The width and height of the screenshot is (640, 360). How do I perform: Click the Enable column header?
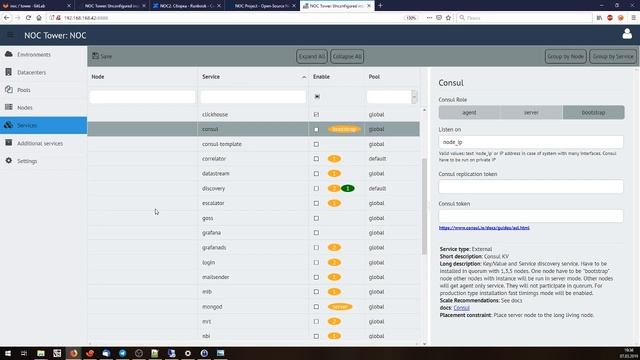(x=337, y=77)
